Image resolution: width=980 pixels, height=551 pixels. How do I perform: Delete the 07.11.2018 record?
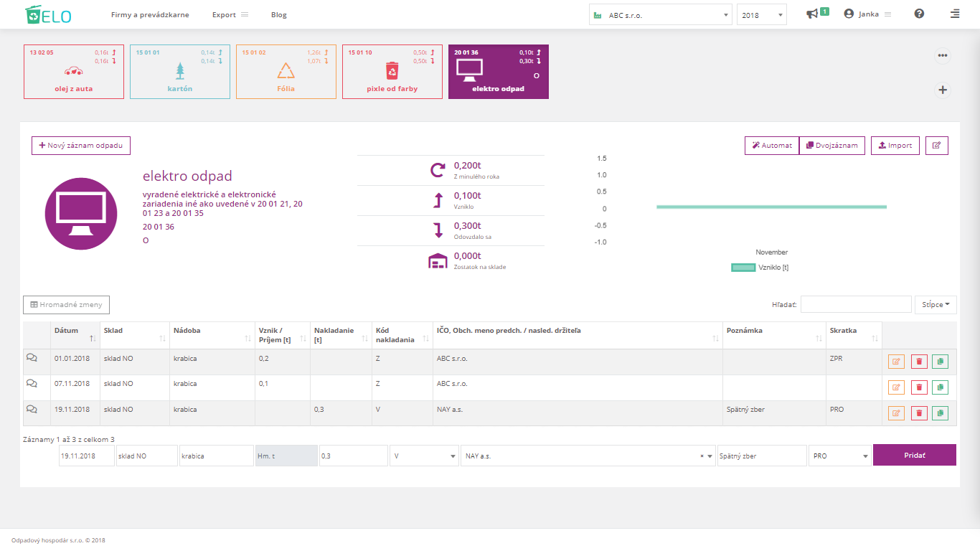tap(918, 387)
